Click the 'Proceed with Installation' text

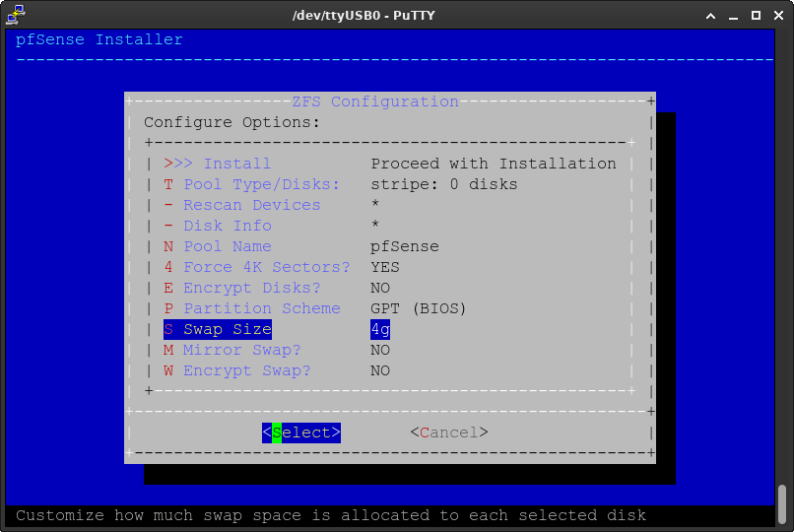pos(494,164)
